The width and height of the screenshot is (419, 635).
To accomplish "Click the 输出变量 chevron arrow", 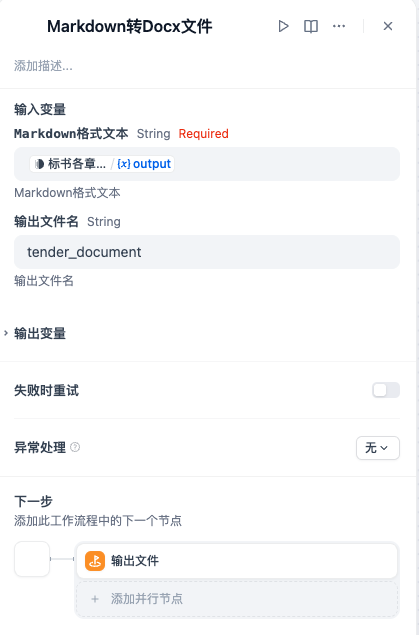I will tap(6, 333).
